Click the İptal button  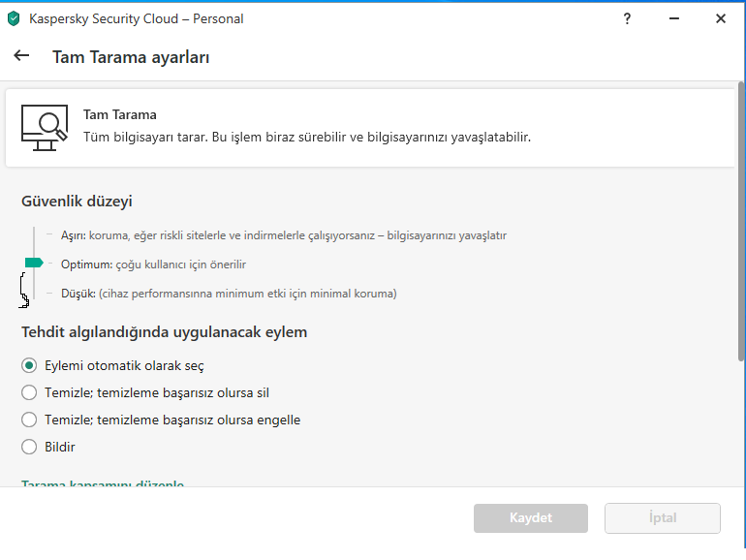[663, 517]
